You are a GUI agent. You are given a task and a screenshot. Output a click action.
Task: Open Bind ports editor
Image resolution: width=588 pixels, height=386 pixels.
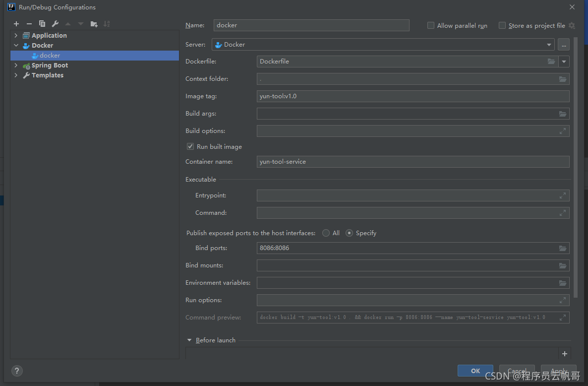tap(563, 248)
